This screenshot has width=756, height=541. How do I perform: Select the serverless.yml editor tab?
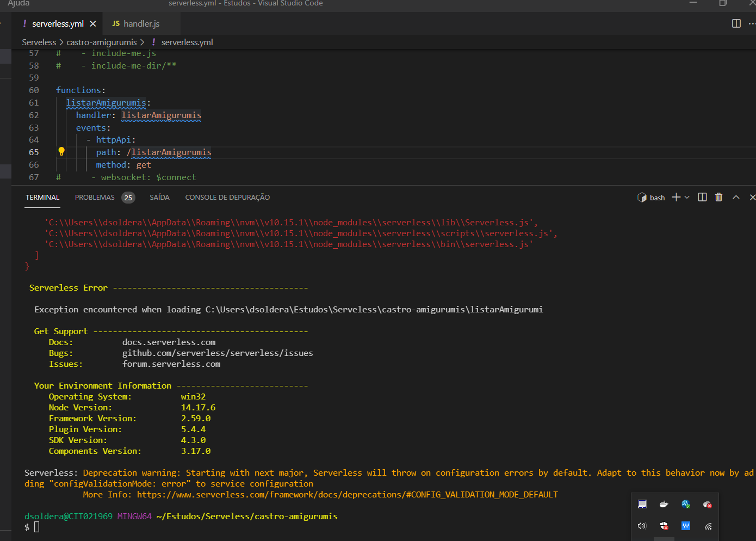point(58,24)
